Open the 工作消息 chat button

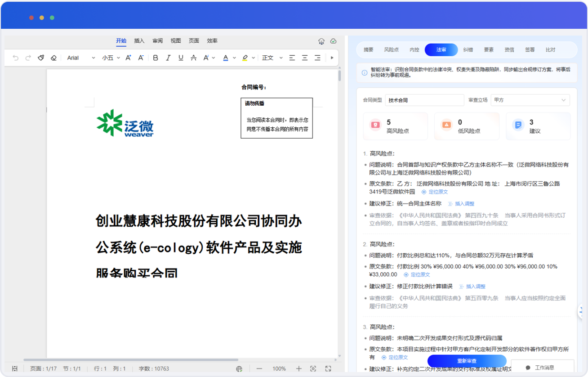[x=543, y=368]
